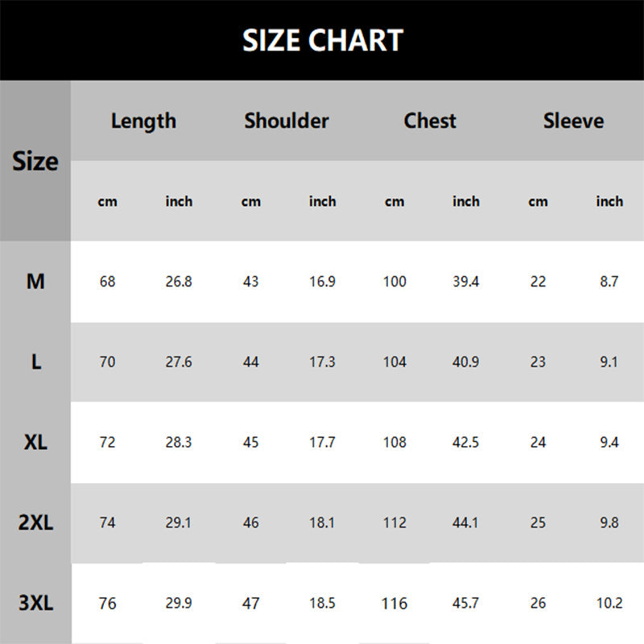Viewport: 644px width, 644px height.
Task: Click the XL size row label
Action: 35,443
